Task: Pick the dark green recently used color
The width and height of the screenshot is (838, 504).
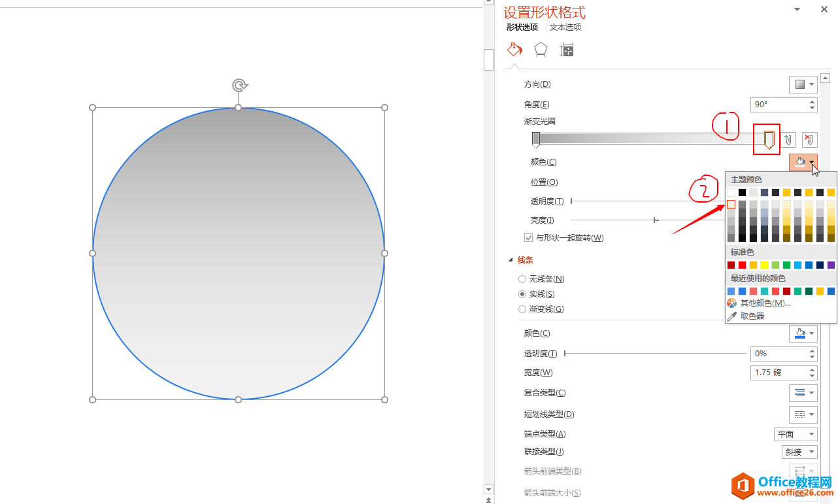Action: click(809, 291)
